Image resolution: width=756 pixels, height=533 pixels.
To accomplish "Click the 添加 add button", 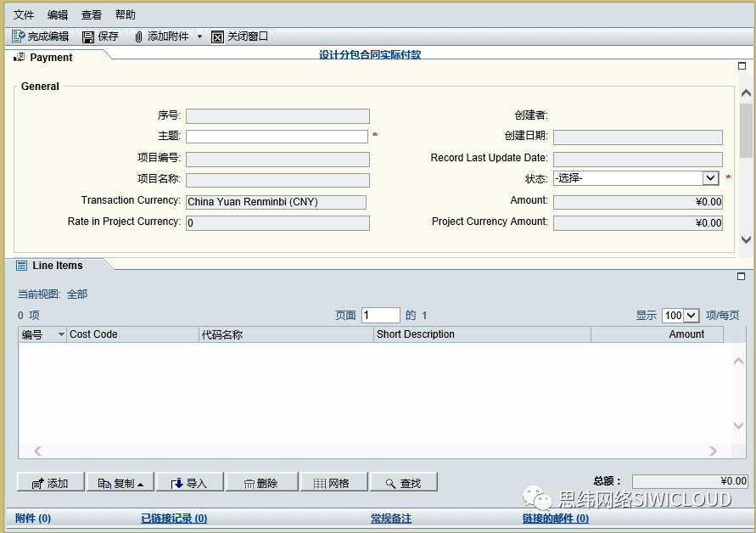I will [x=51, y=482].
